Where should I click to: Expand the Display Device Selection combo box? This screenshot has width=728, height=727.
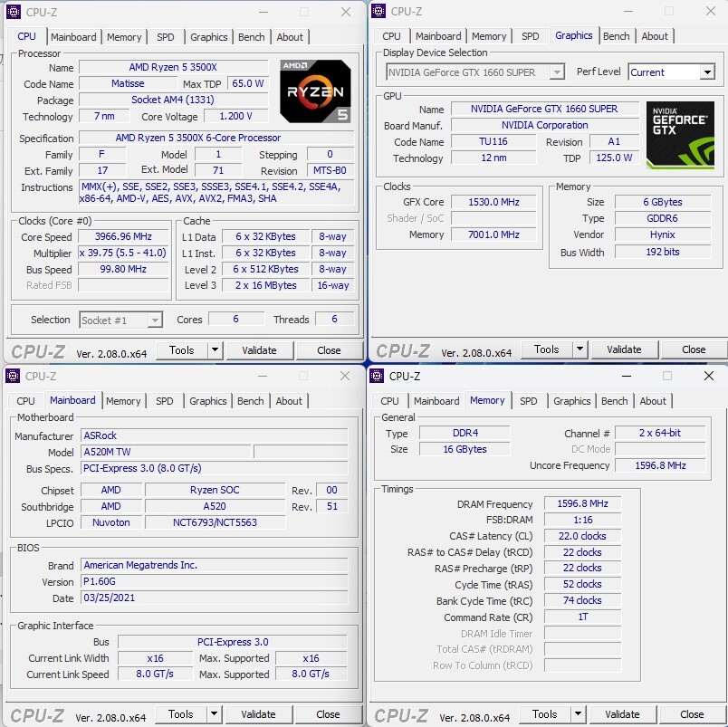(x=557, y=72)
